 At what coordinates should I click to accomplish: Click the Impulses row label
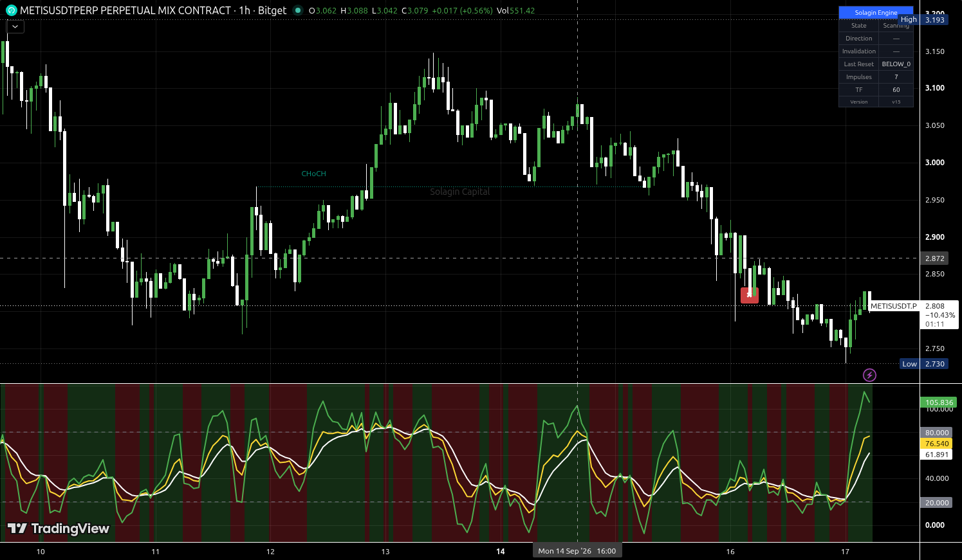(859, 77)
